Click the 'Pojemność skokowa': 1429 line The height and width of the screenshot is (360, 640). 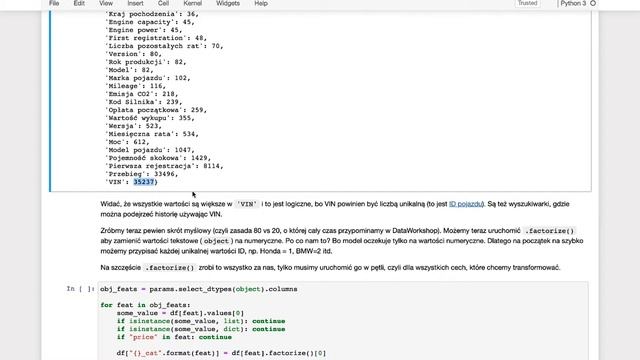(158, 158)
